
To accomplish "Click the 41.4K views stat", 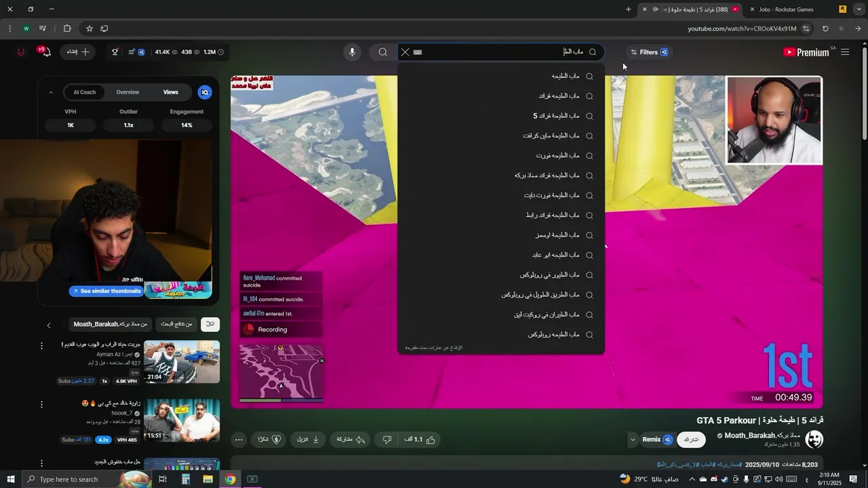I will click(166, 52).
